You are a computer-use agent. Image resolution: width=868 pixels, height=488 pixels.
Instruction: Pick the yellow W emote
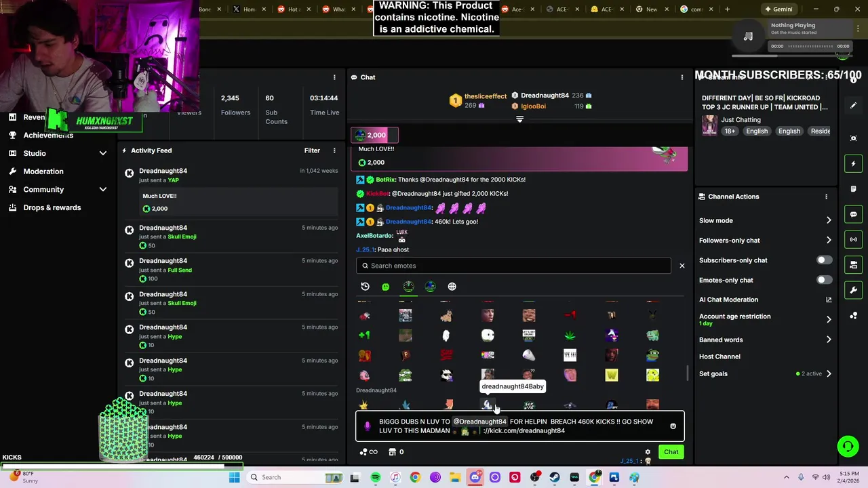point(612,375)
